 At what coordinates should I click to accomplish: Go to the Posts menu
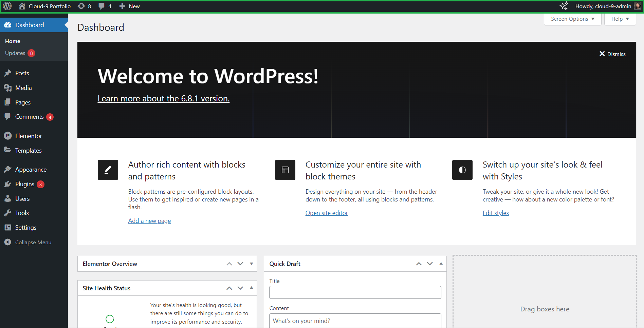coord(22,73)
